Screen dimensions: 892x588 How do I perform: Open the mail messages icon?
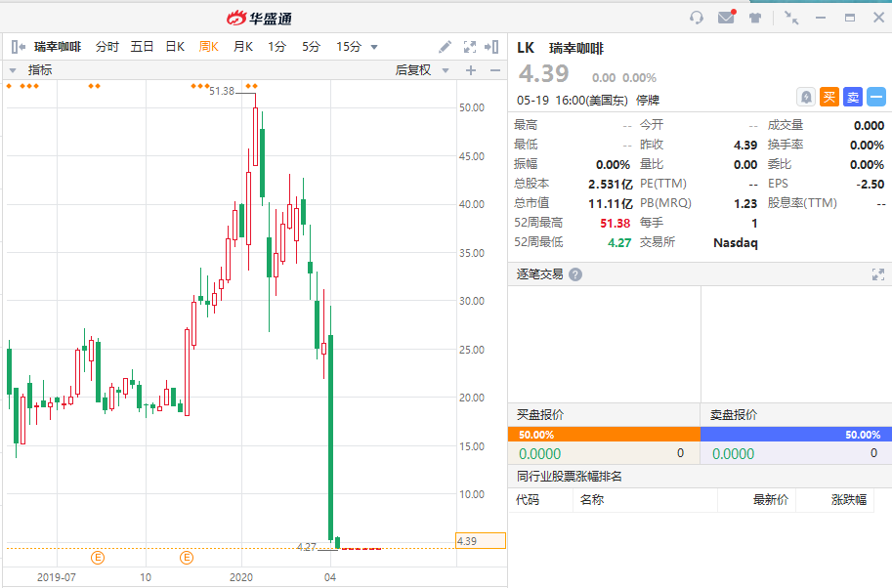click(x=727, y=17)
